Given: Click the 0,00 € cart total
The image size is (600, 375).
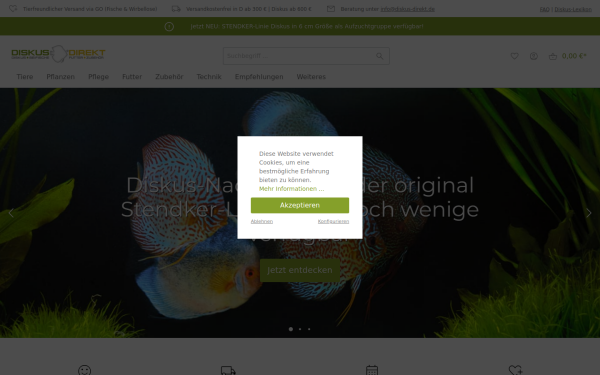Looking at the screenshot, I should pyautogui.click(x=574, y=56).
